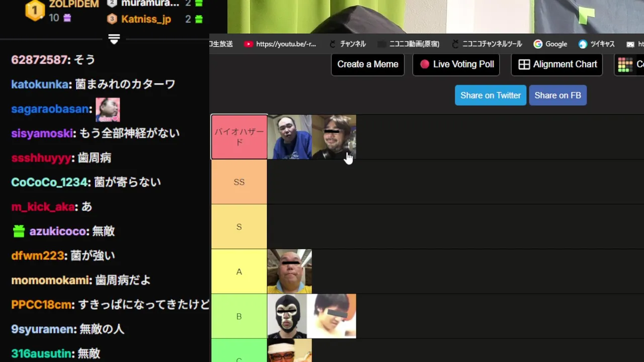Screen dimensions: 644x362
Task: Open the ニコニコ動画(原宿) bookmark
Action: [x=408, y=44]
